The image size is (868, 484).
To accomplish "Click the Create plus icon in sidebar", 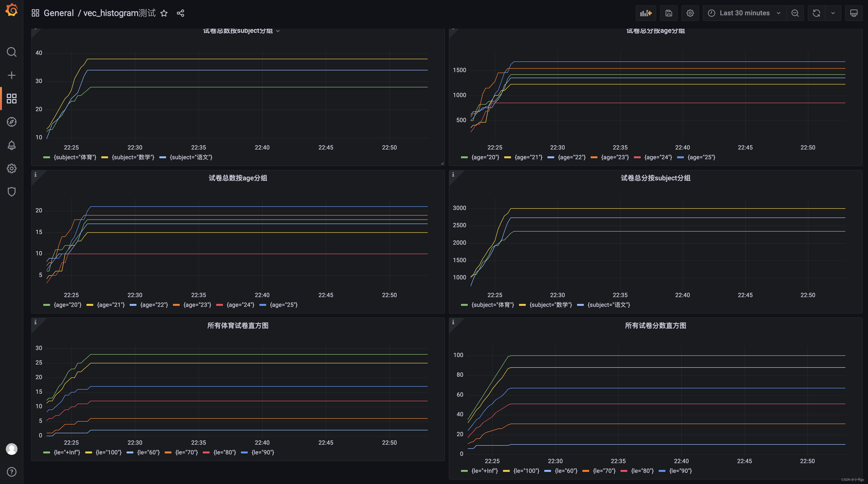I will click(11, 75).
